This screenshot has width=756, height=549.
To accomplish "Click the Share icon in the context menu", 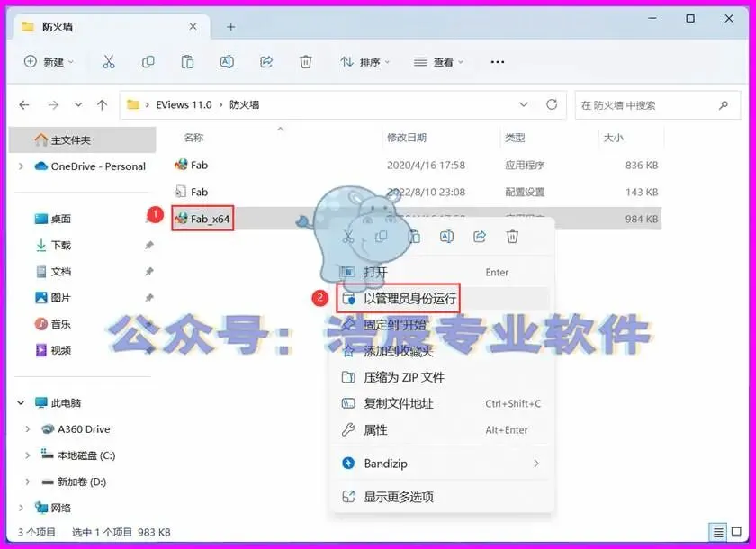I will click(479, 237).
